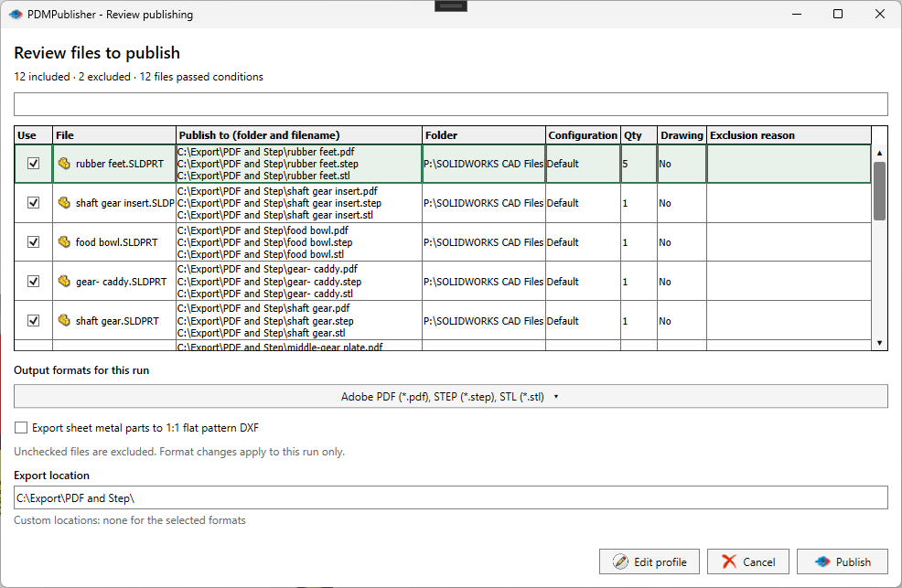Select the shaft gear.SLDPRT file name
Screen dimensions: 902x588
tap(117, 321)
